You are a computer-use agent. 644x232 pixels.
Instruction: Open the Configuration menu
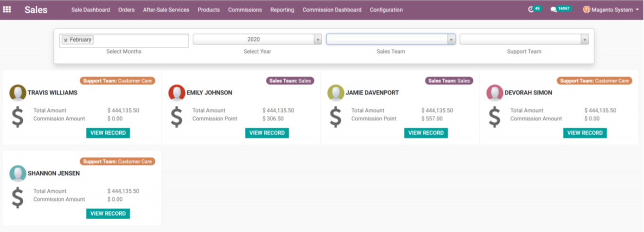(386, 9)
